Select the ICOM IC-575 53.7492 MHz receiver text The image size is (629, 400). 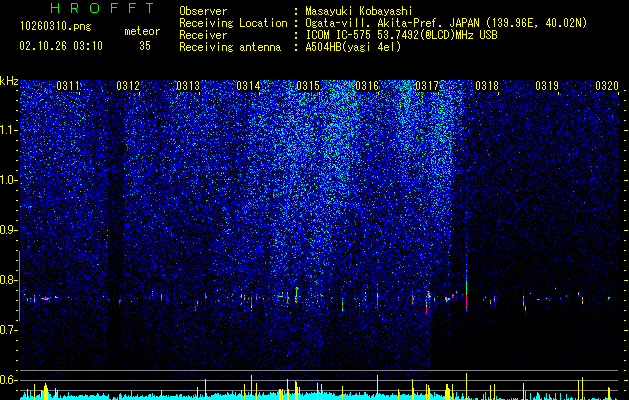[x=401, y=35]
